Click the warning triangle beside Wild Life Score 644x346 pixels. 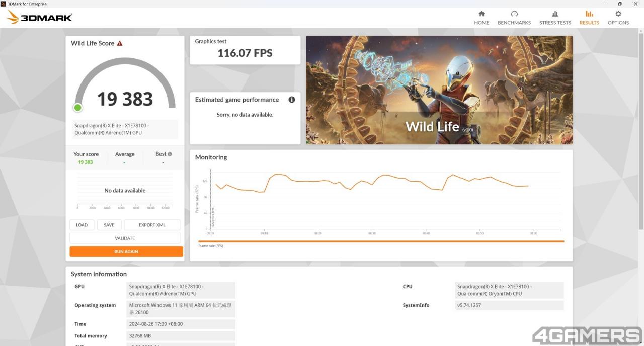[x=120, y=43]
